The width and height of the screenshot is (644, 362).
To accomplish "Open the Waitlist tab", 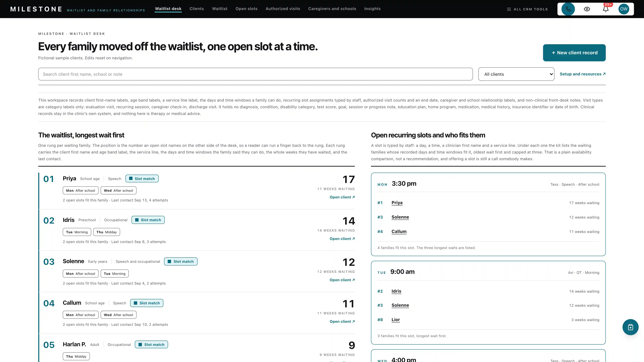I will 220,9.
